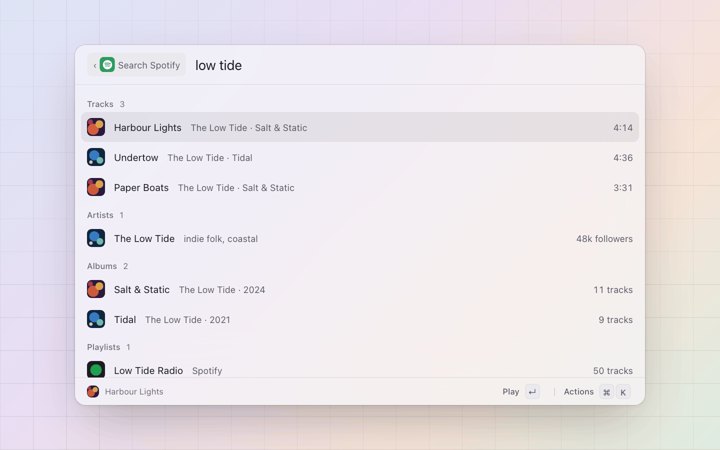
Task: Click the Undertow track artwork icon
Action: tap(96, 157)
